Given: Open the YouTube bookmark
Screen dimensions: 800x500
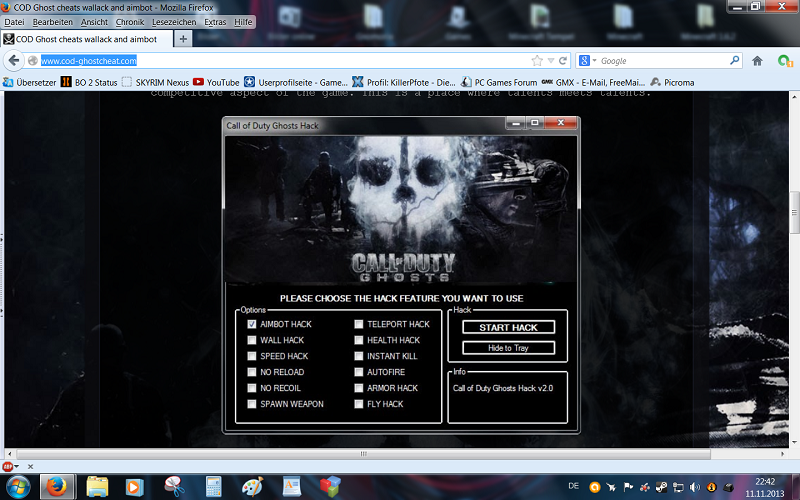Looking at the screenshot, I should 216,82.
